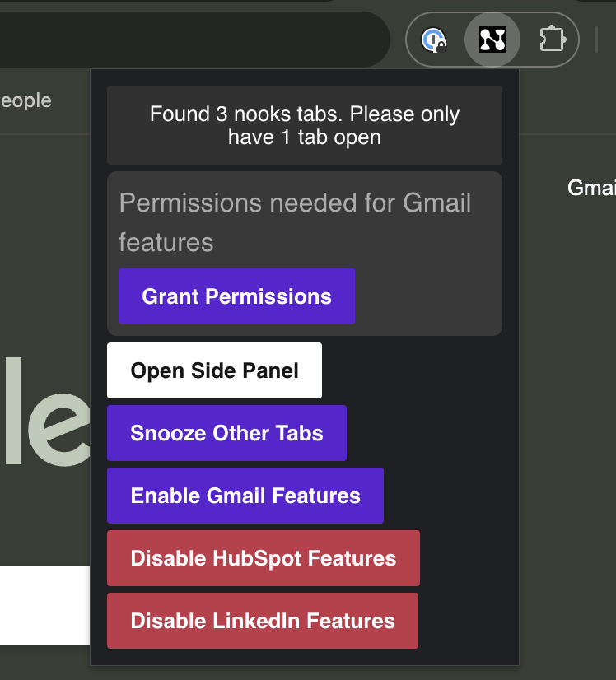Disable LinkedIn Features
Viewport: 616px width, 680px height.
263,621
